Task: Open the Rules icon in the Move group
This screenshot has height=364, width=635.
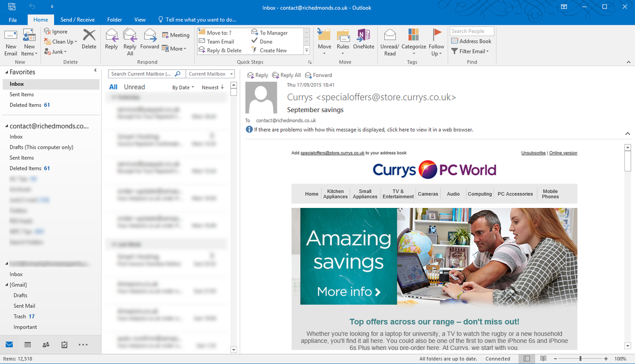Action: click(x=342, y=41)
